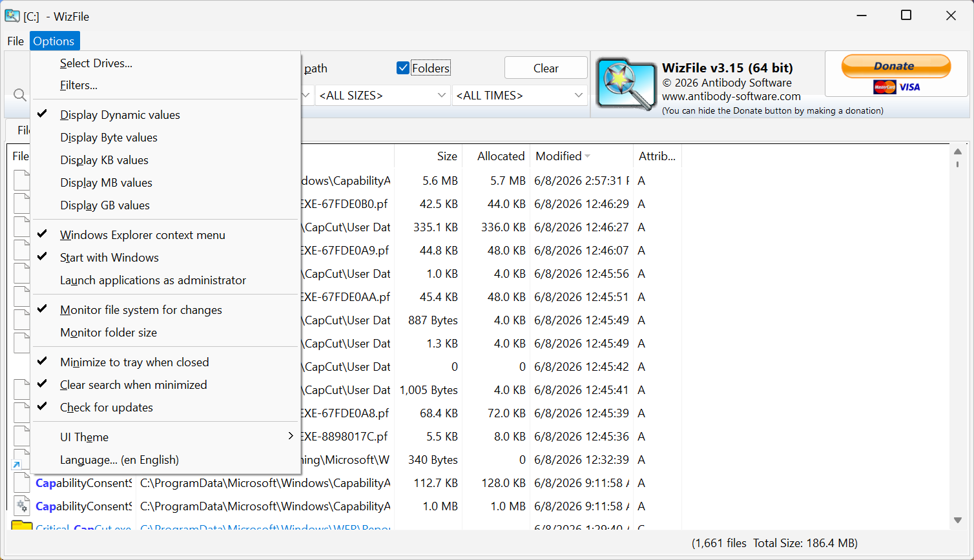Screen dimensions: 974x560
Task: Click the www.antibody-software.com link
Action: pos(731,96)
